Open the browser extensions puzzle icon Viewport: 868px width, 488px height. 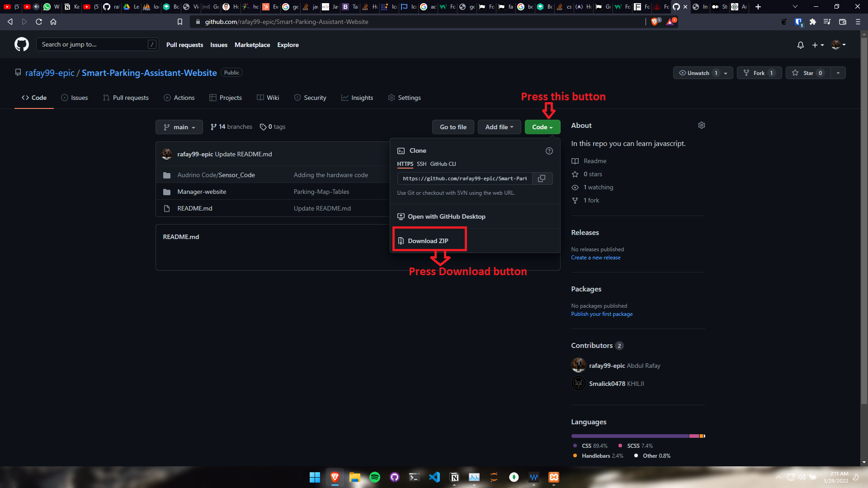click(x=812, y=22)
